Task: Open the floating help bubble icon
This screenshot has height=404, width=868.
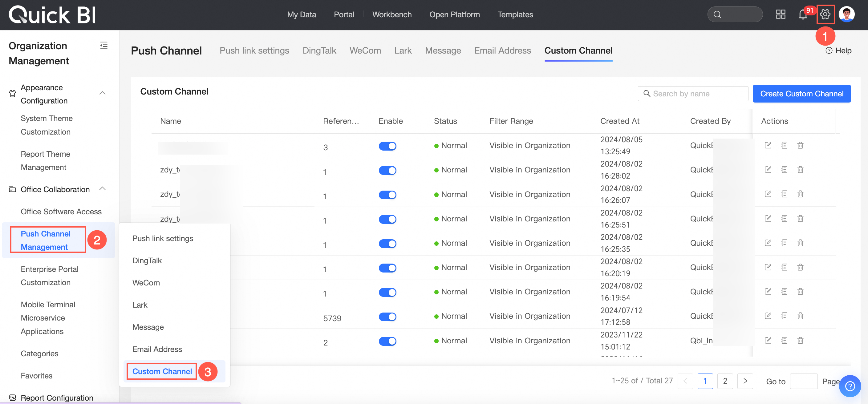Action: point(850,386)
